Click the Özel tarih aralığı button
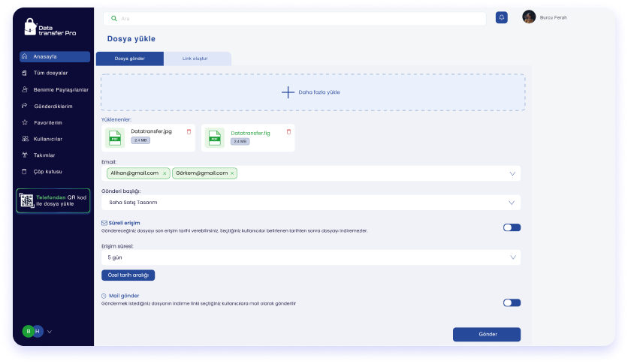 (128, 275)
